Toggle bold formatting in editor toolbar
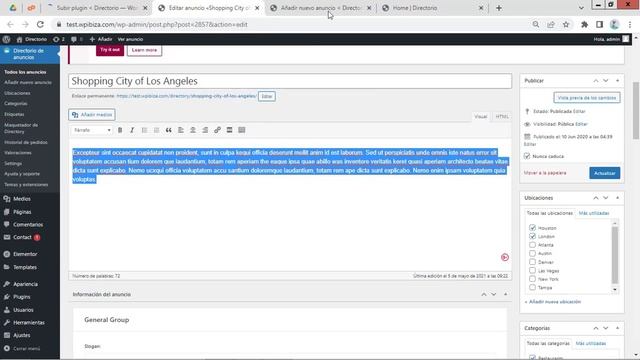This screenshot has width=640, height=360. (x=120, y=130)
